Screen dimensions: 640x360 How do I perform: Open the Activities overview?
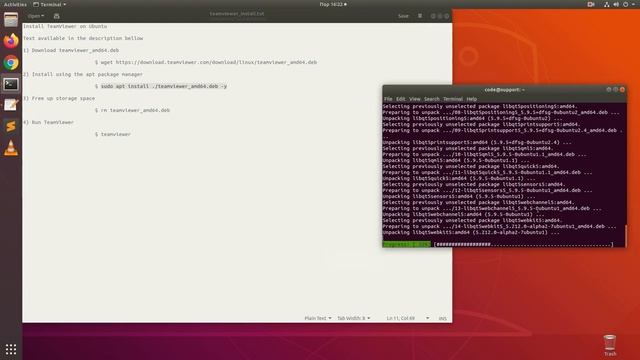[15, 4]
